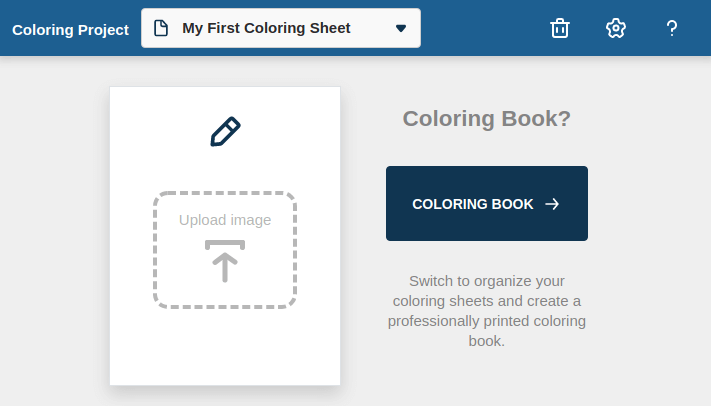Screen dimensions: 711x406
Task: Delete the sheet with the trash icon
Action: point(560,29)
